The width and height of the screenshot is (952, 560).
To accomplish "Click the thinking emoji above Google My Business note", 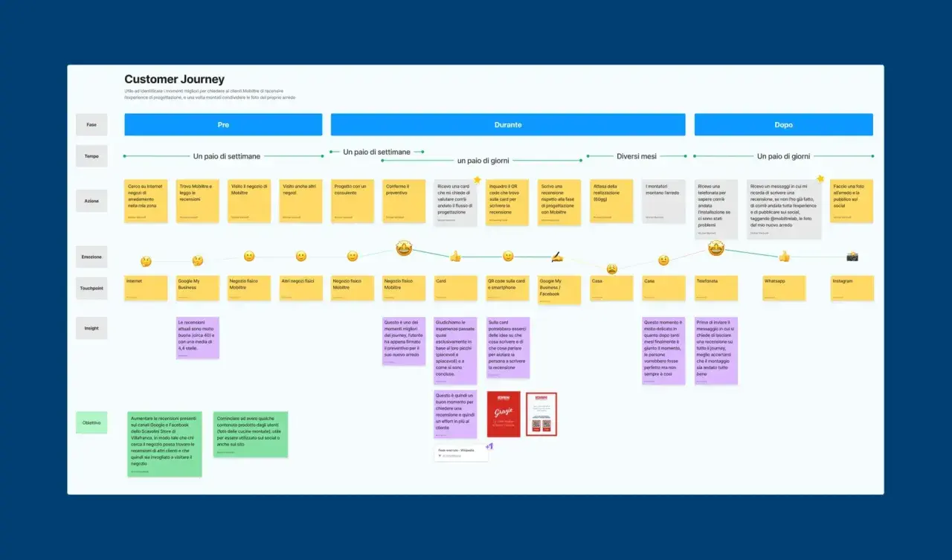I will coord(198,261).
